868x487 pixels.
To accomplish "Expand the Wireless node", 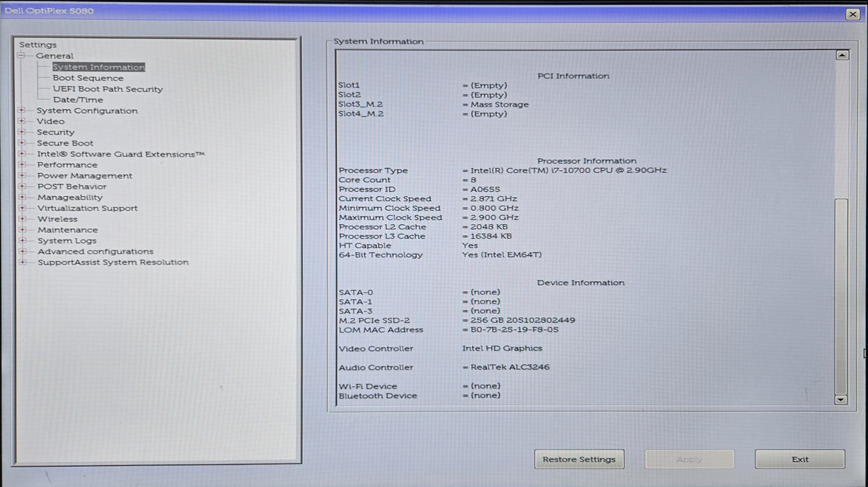I will pyautogui.click(x=22, y=218).
